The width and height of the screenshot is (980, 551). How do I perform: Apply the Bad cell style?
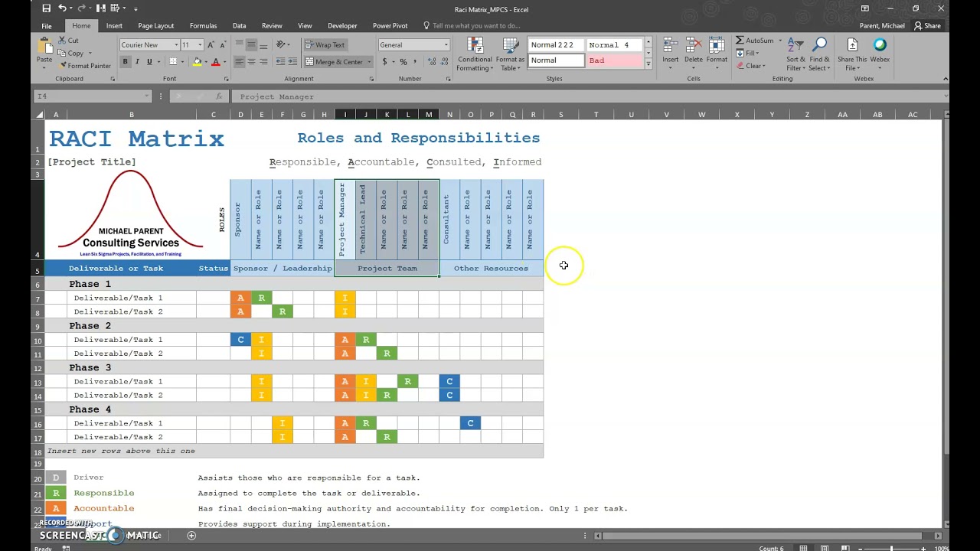(x=615, y=60)
